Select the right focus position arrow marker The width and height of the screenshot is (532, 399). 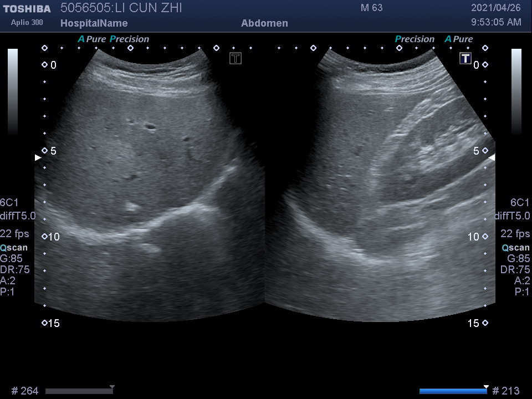tap(491, 157)
